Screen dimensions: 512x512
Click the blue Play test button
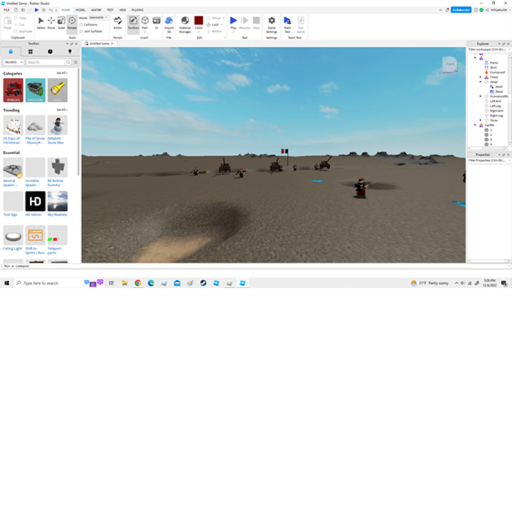click(233, 23)
